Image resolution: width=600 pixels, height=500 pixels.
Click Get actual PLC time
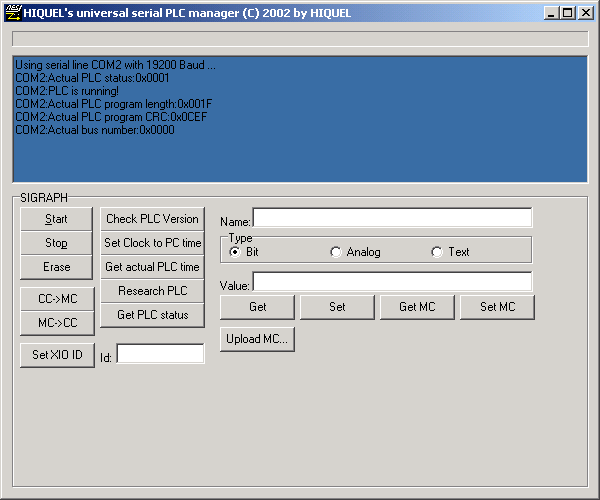pos(152,267)
